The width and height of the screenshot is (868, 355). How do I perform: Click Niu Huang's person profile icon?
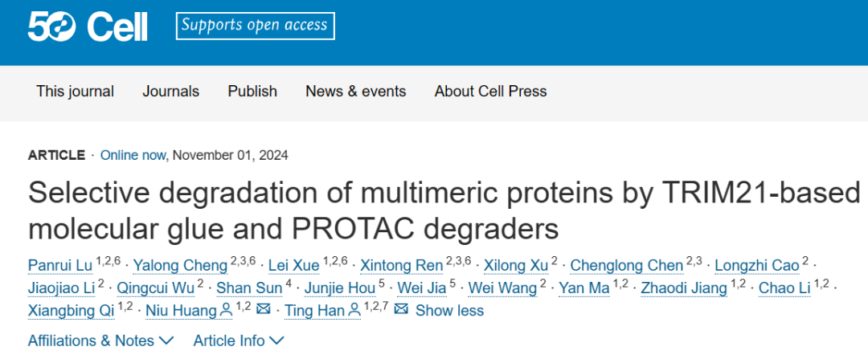pos(227,310)
